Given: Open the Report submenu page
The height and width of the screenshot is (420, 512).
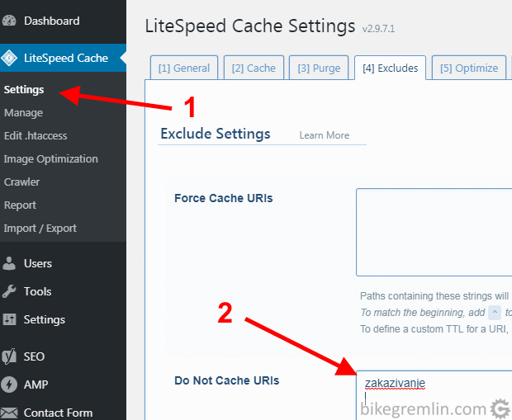Looking at the screenshot, I should 21,205.
